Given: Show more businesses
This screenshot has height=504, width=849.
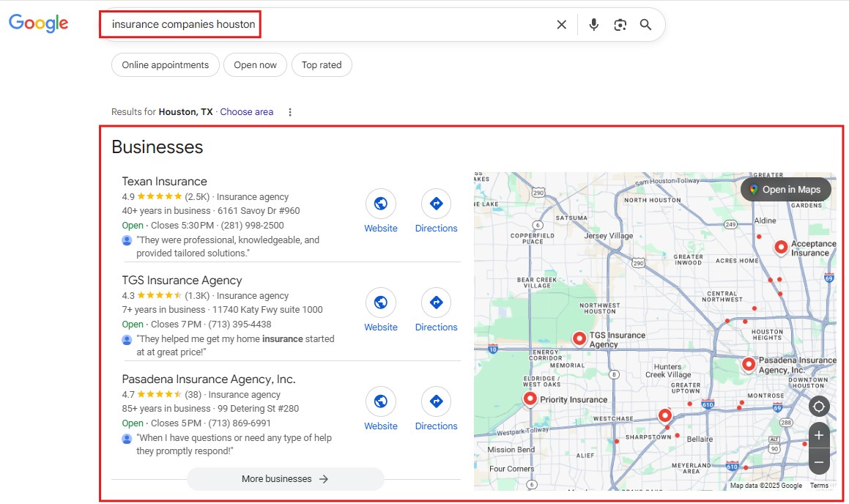Looking at the screenshot, I should click(x=285, y=479).
